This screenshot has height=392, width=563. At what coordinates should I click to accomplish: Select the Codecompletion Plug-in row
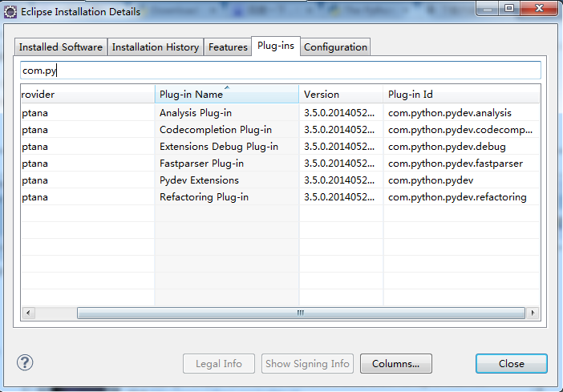(280, 130)
